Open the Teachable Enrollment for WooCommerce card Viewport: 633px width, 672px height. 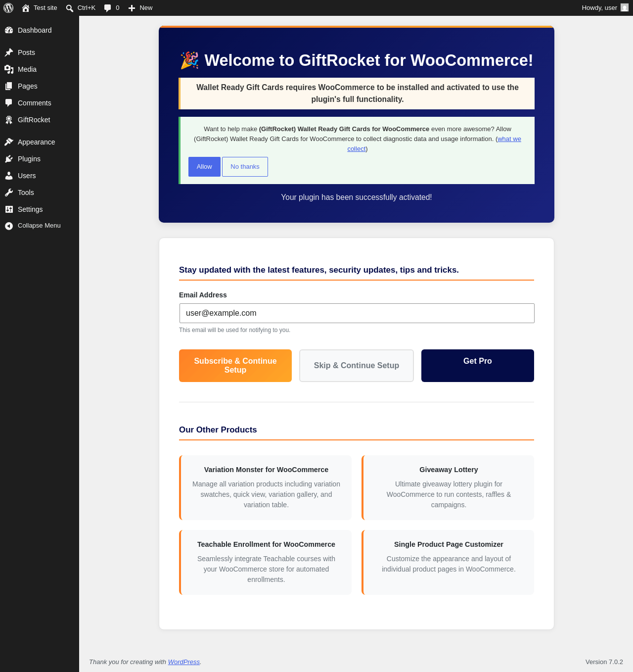[266, 562]
